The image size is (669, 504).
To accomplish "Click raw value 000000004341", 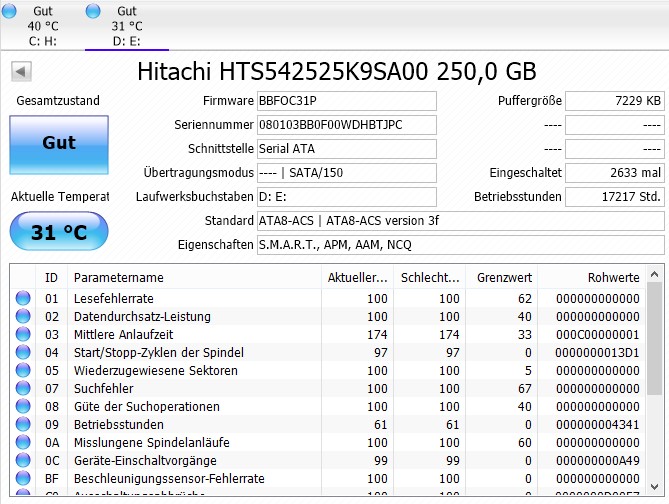I will point(597,425).
